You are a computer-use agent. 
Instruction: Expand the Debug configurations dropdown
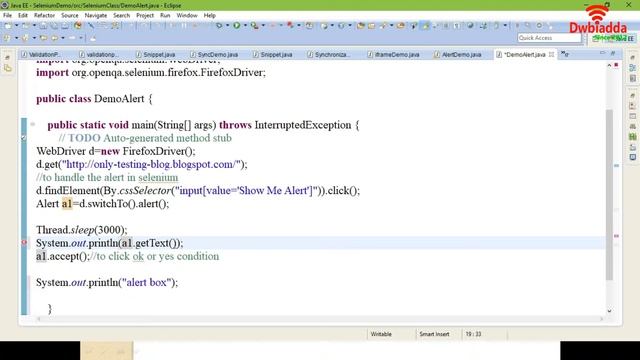click(x=227, y=25)
